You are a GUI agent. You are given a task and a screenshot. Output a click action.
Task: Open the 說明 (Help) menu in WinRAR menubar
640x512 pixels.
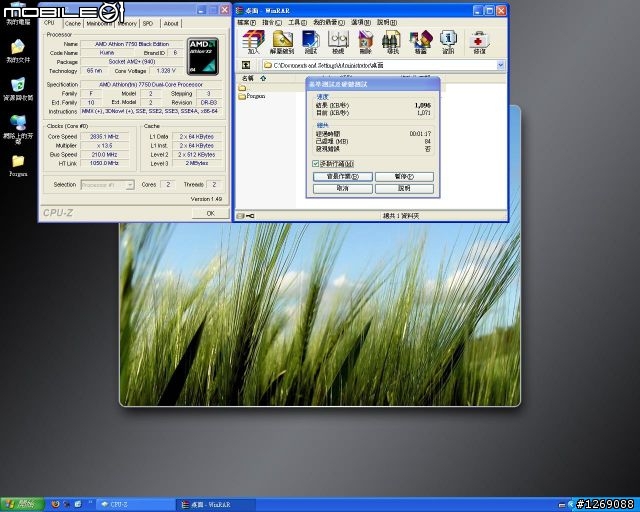(x=387, y=22)
